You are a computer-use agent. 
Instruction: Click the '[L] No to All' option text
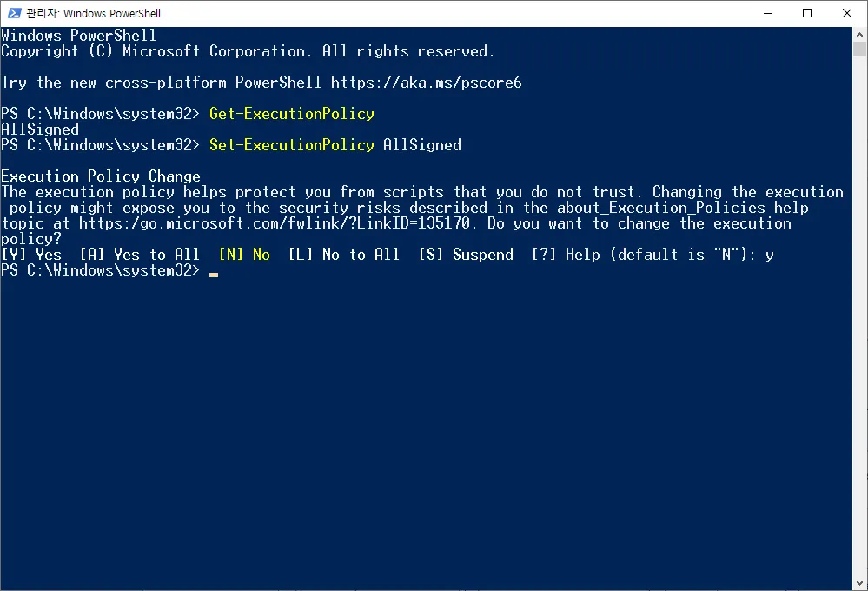pyautogui.click(x=344, y=255)
